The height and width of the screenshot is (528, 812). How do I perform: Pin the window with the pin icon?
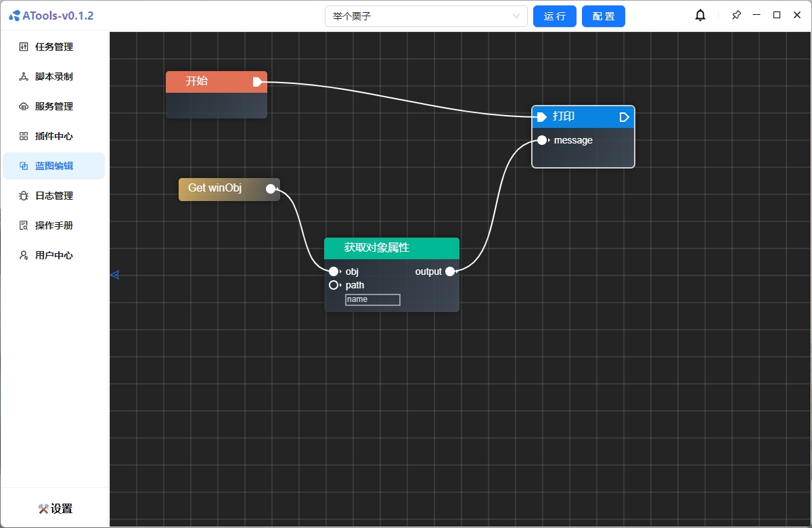tap(736, 16)
